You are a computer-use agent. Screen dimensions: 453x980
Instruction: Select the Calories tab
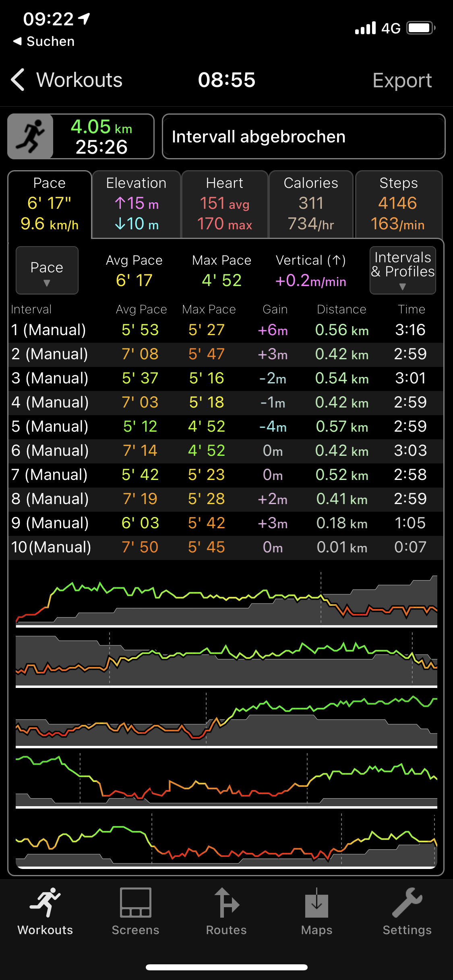pyautogui.click(x=311, y=204)
